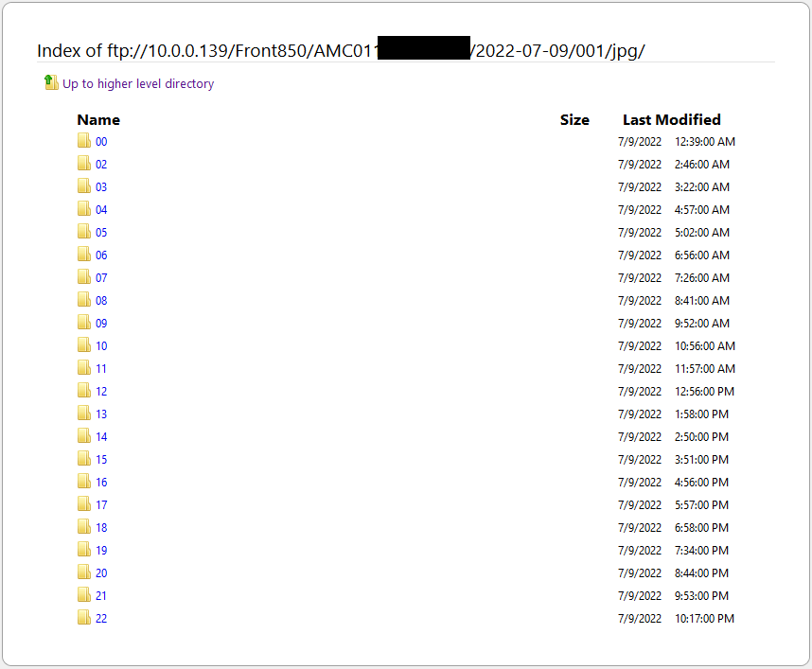
Task: Click the folder icon next to 22
Action: pyautogui.click(x=84, y=619)
